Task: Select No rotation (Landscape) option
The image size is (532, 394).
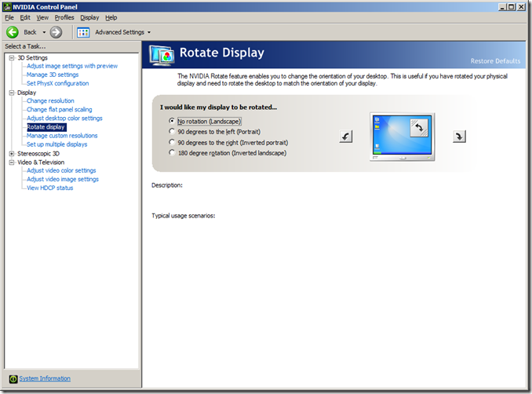Action: [172, 121]
